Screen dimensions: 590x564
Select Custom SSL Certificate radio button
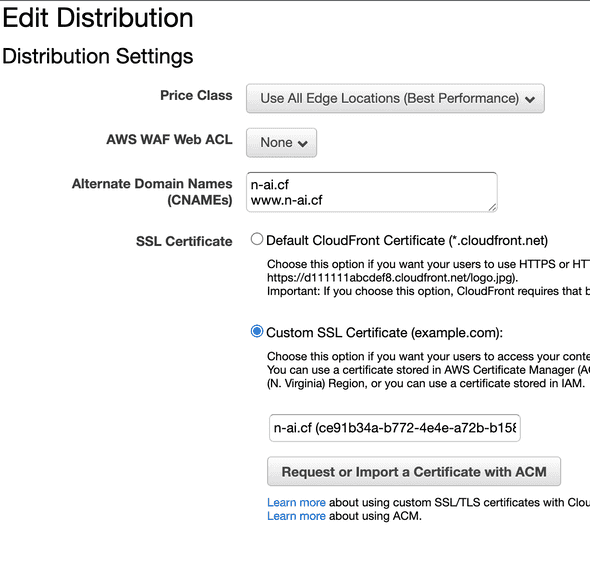(257, 331)
